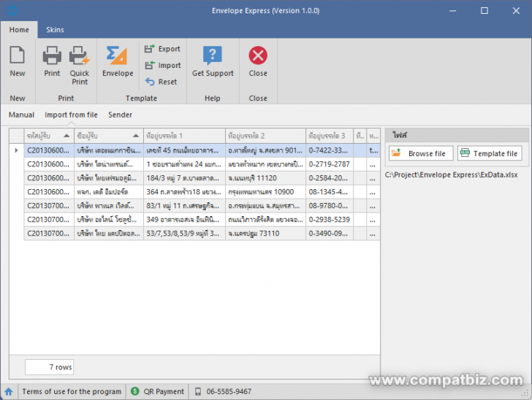Select address cell '53/7,53/8,53/9...'

[184, 234]
